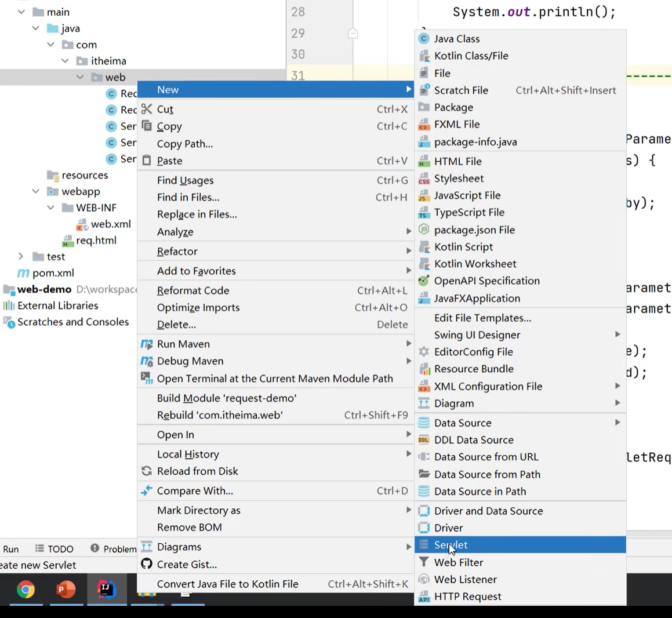The image size is (672, 618).
Task: Open the Problems tool window tab
Action: coord(114,549)
